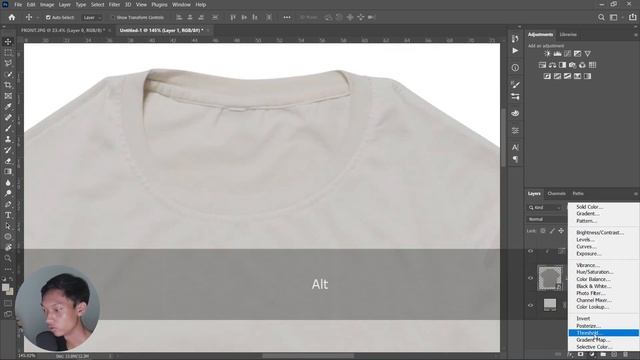Add a Vibrance adjustment via triangle icon
This screenshot has width=640, height=360.
click(587, 53)
